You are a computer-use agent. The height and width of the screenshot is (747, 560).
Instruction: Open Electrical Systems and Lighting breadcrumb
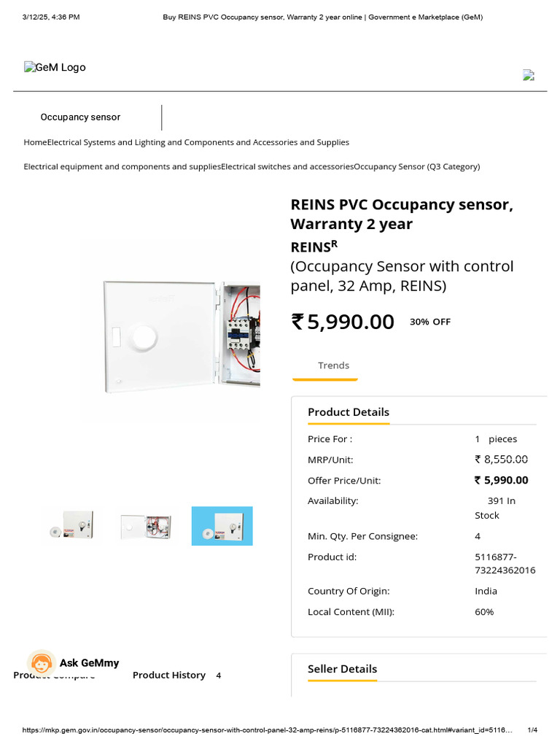(198, 142)
